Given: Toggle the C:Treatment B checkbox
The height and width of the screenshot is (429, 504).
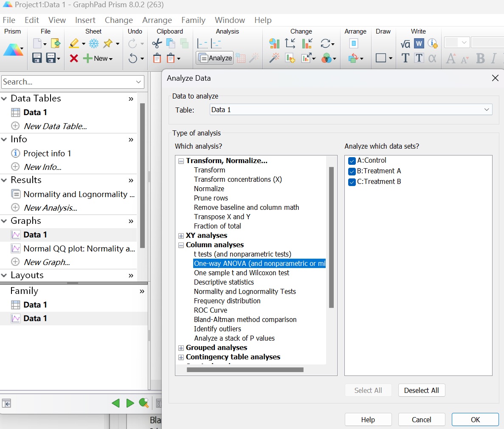Looking at the screenshot, I should [352, 182].
